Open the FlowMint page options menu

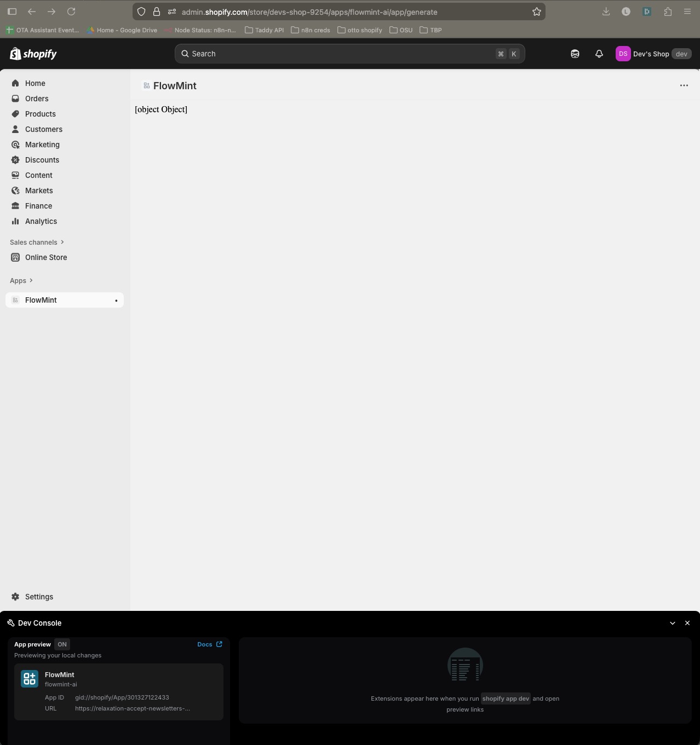click(x=684, y=85)
